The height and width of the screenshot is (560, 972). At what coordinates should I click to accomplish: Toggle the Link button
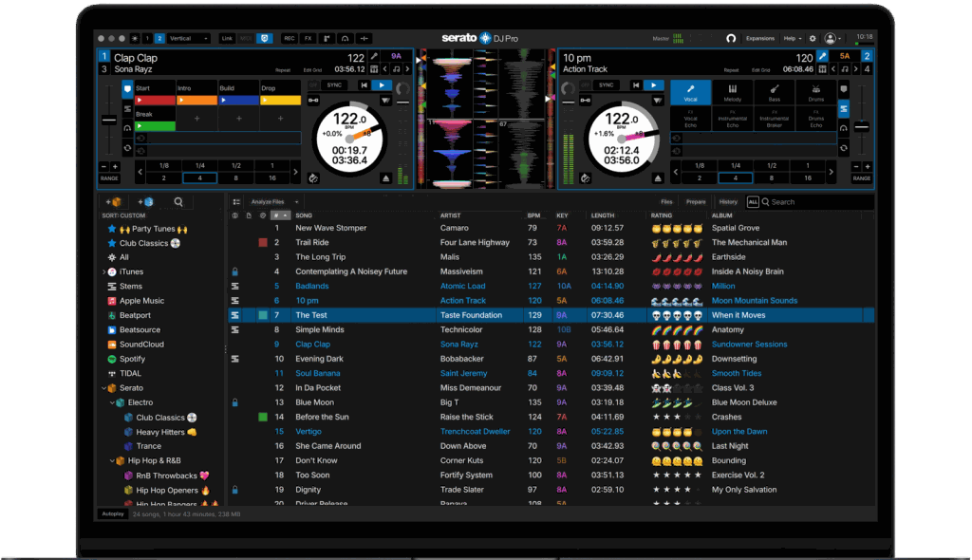[227, 39]
